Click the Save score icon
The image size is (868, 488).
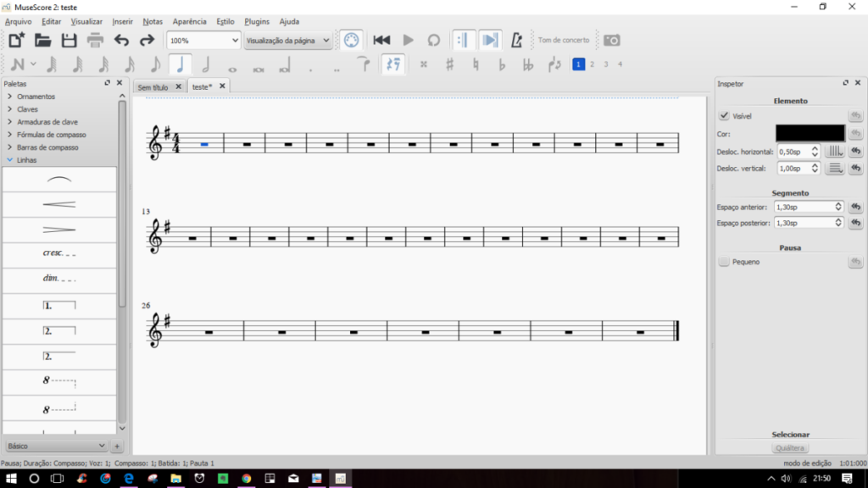(69, 40)
